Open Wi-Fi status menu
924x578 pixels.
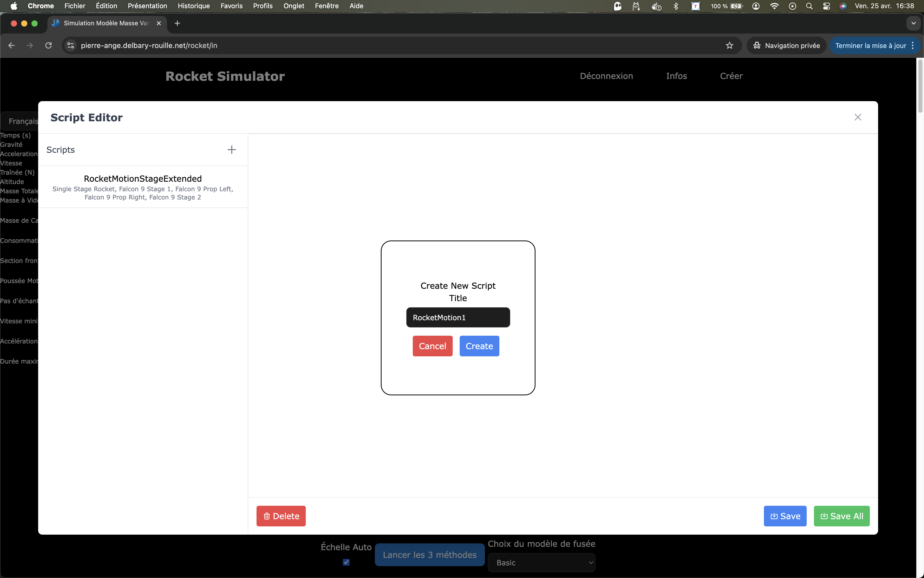coord(774,6)
